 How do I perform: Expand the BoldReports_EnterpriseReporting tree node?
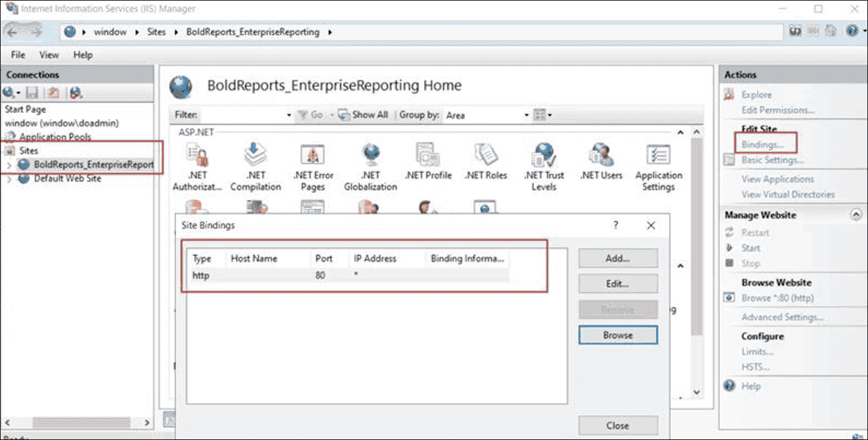pyautogui.click(x=9, y=165)
